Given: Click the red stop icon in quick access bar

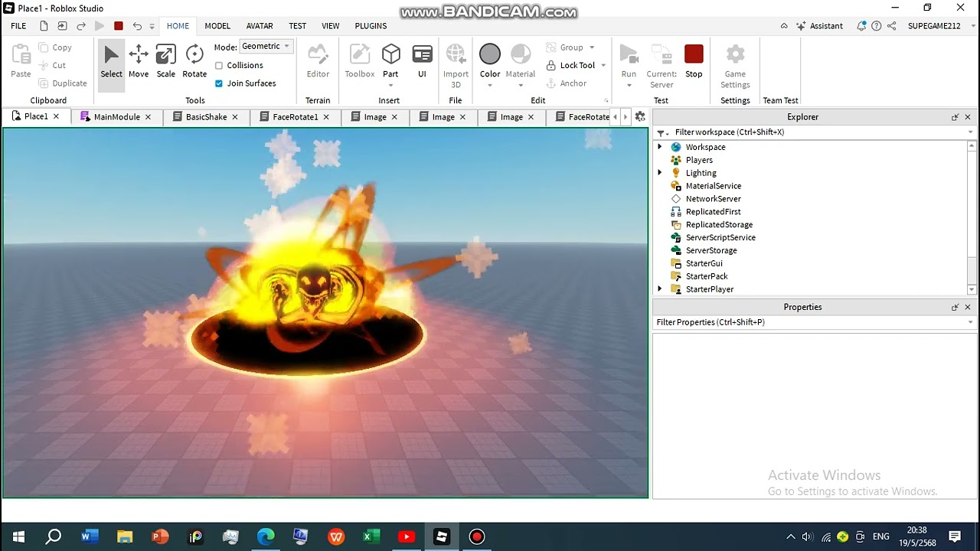Looking at the screenshot, I should (119, 26).
